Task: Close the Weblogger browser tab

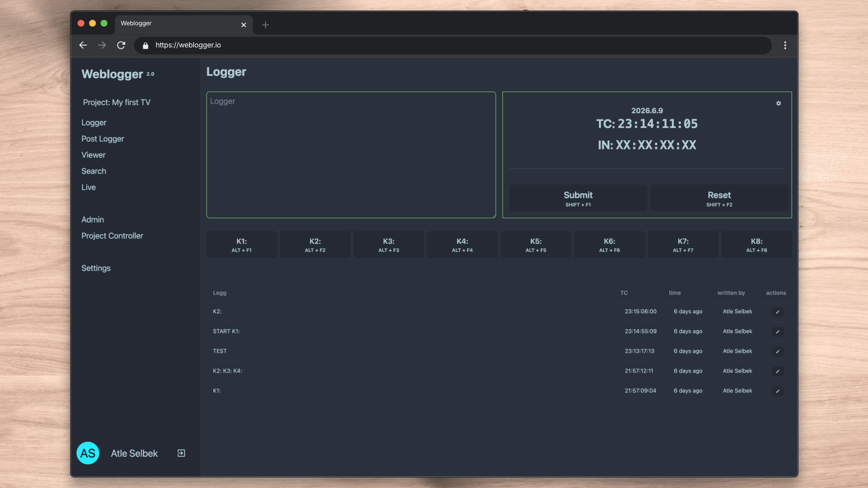Action: click(x=244, y=25)
